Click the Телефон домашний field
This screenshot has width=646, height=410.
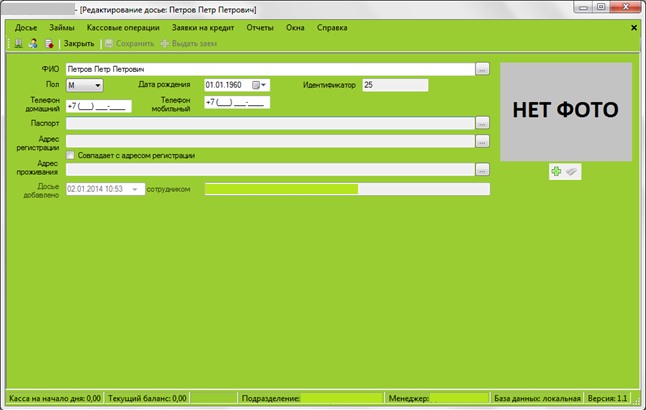[99, 106]
